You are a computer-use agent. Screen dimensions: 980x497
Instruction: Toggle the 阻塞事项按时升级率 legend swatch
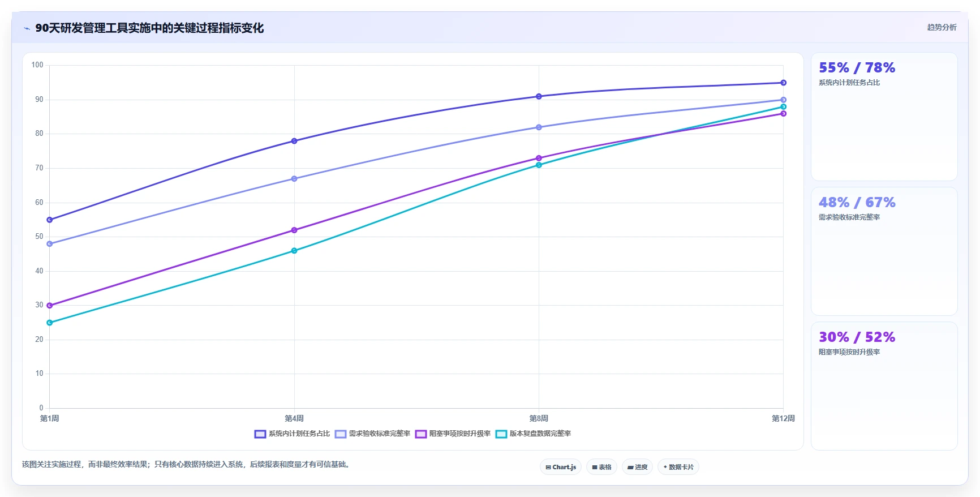[x=421, y=434]
